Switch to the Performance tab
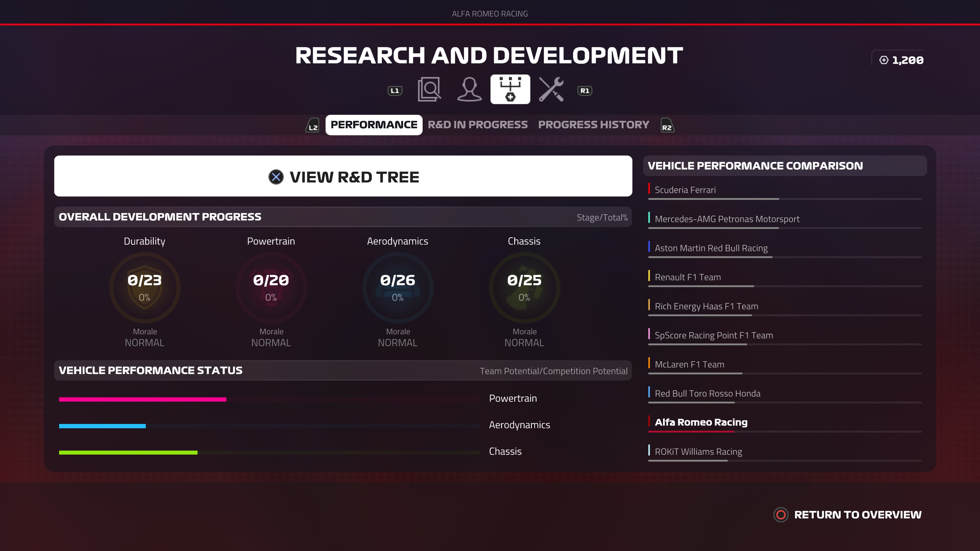The image size is (980, 551). 374,125
